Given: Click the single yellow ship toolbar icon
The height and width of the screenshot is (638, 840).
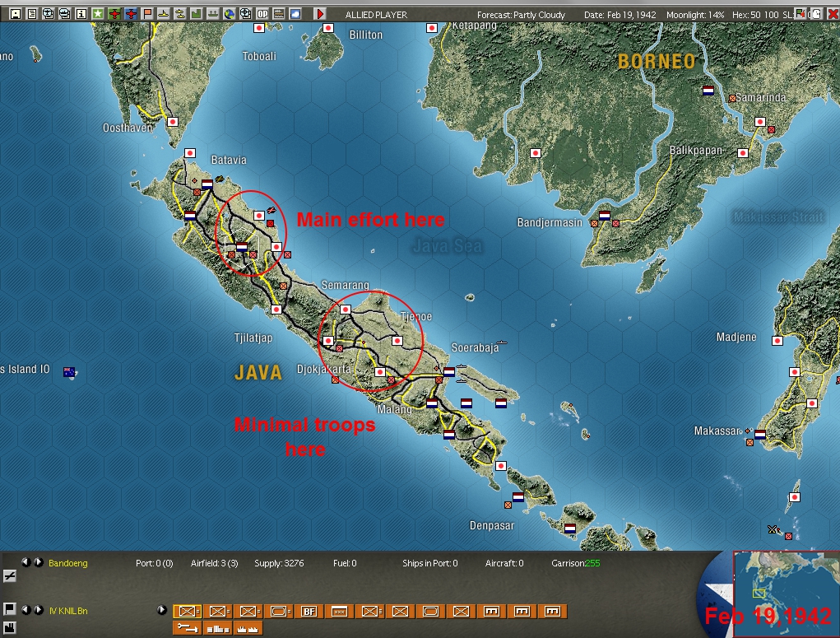Looking at the screenshot, I should point(164,14).
